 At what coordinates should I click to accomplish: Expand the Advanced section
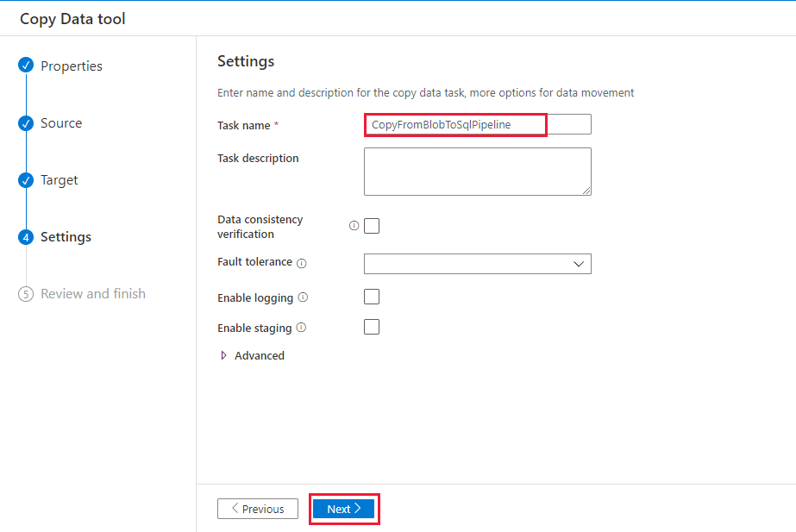pyautogui.click(x=251, y=355)
